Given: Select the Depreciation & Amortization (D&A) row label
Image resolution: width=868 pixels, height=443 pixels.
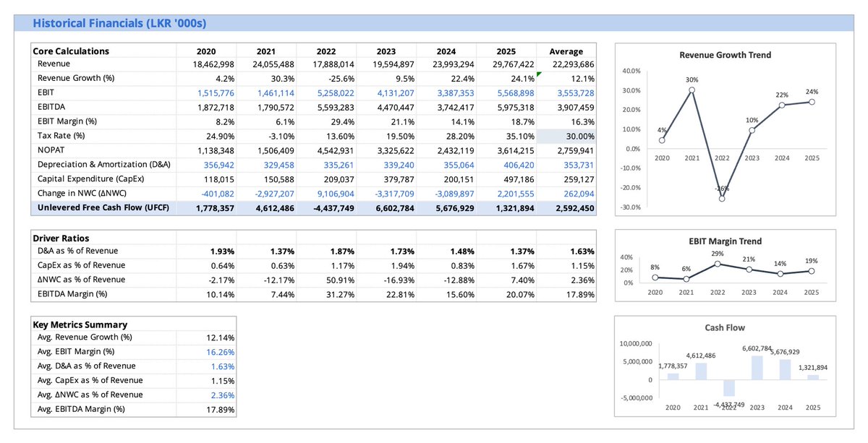Looking at the screenshot, I should (x=104, y=165).
